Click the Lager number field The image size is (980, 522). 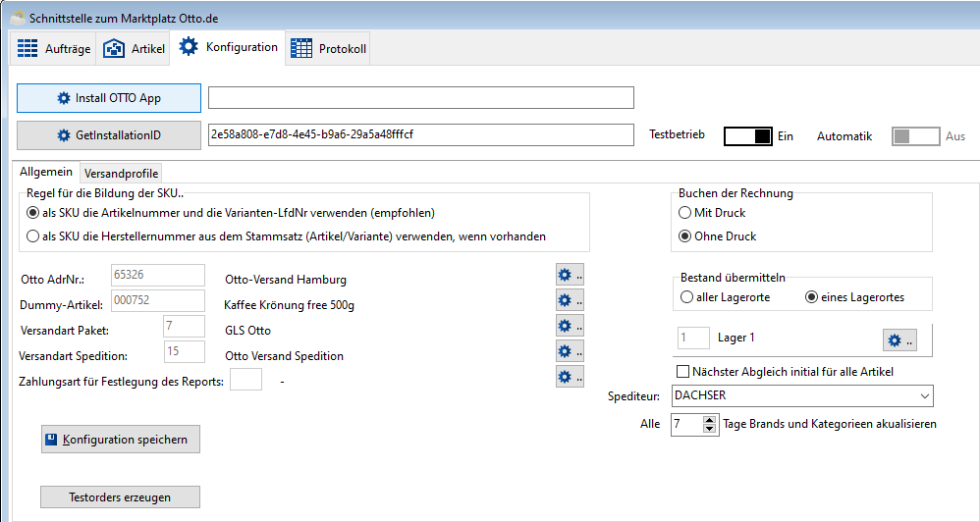point(693,338)
